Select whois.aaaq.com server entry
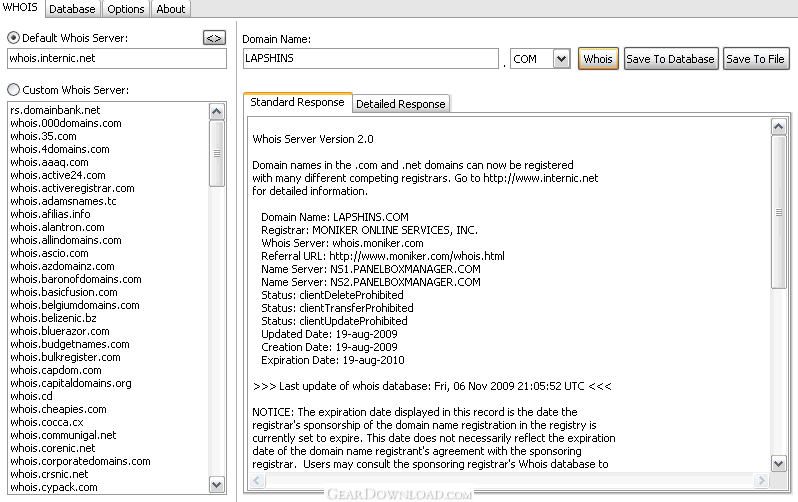 point(49,162)
